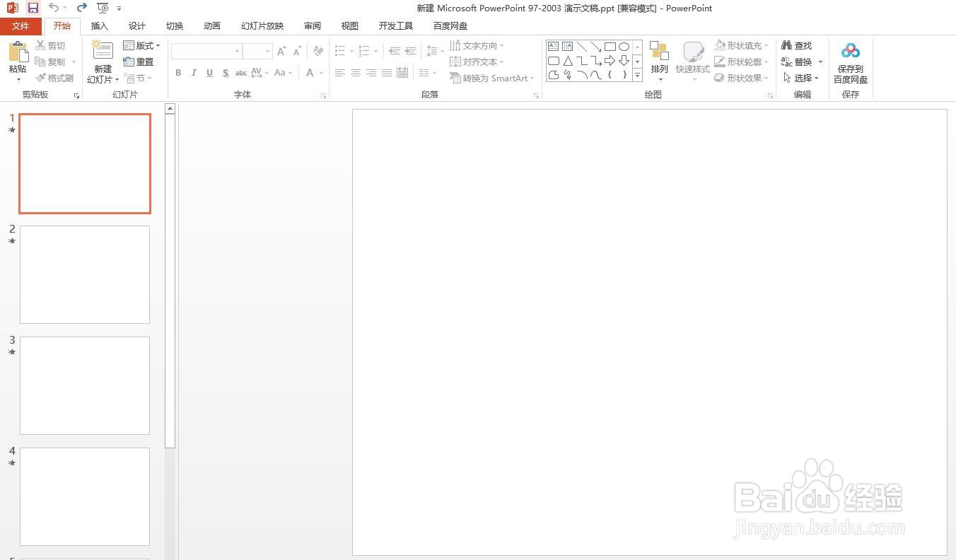Screen dimensions: 956x560
Task: Select the text box shape
Action: [x=554, y=47]
